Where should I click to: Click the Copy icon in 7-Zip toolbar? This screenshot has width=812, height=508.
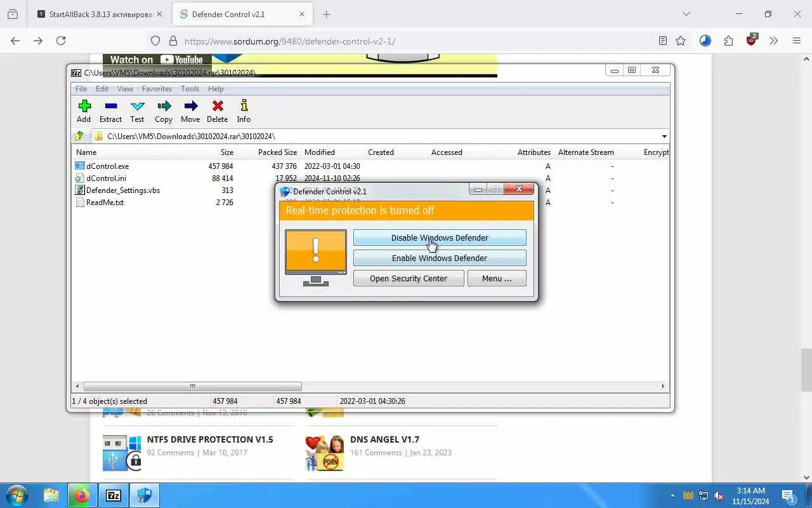coord(164,106)
